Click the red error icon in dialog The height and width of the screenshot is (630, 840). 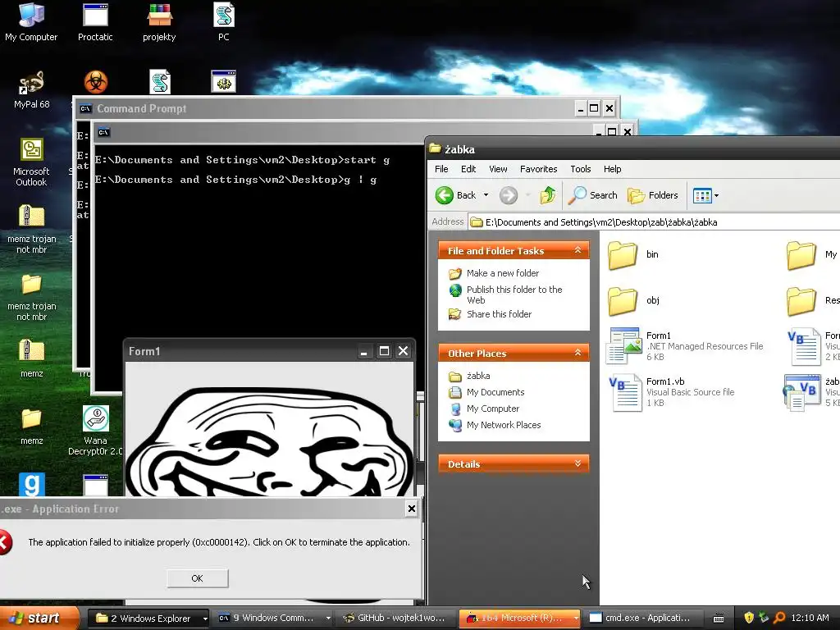point(4,542)
